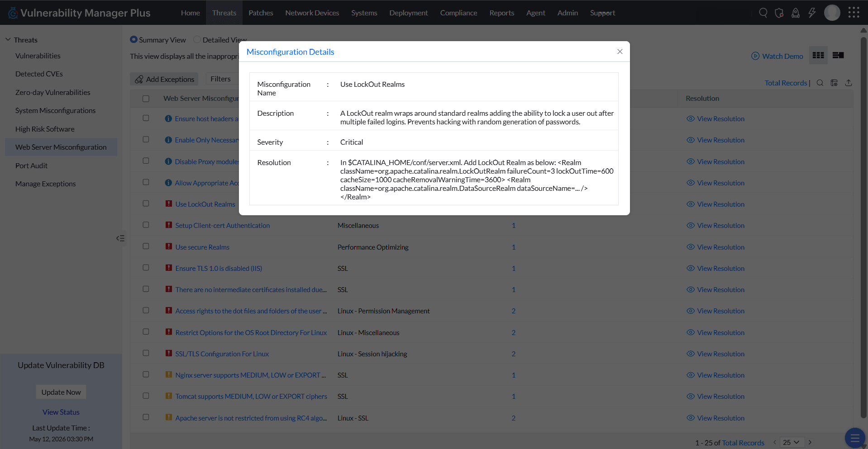The width and height of the screenshot is (868, 449).
Task: Collapse the left sidebar panel
Action: (x=120, y=238)
